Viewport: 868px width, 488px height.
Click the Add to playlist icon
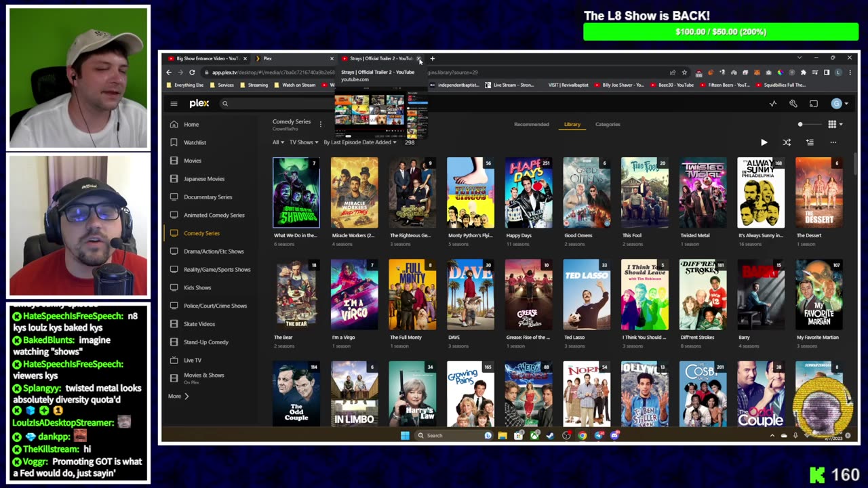click(810, 142)
